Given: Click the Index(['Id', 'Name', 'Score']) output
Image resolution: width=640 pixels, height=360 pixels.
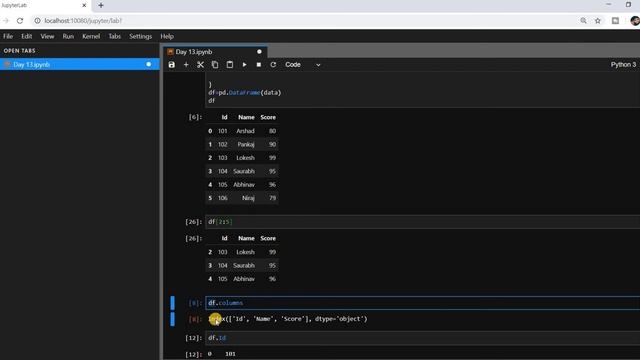Looking at the screenshot, I should pyautogui.click(x=288, y=319).
